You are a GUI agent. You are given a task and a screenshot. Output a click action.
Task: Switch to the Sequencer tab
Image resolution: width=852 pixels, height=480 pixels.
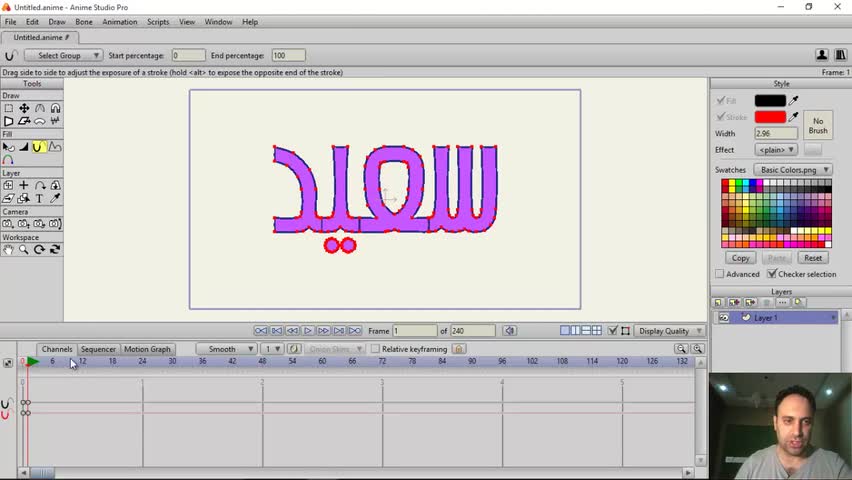click(98, 349)
